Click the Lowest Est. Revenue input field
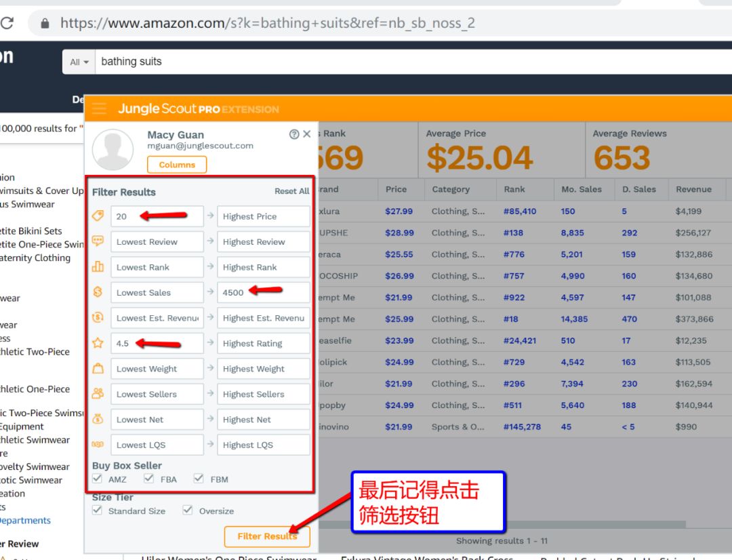Screen dimensions: 732x560 (x=157, y=317)
